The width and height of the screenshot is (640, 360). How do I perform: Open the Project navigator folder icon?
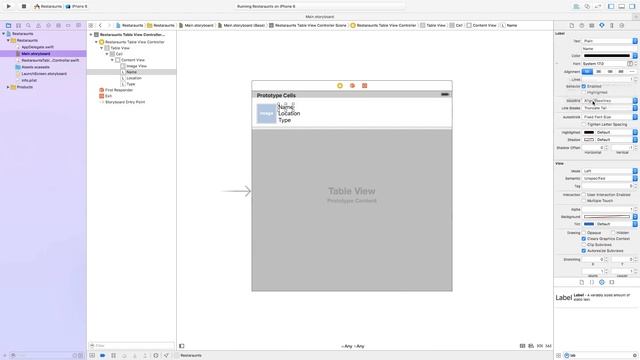click(8, 25)
